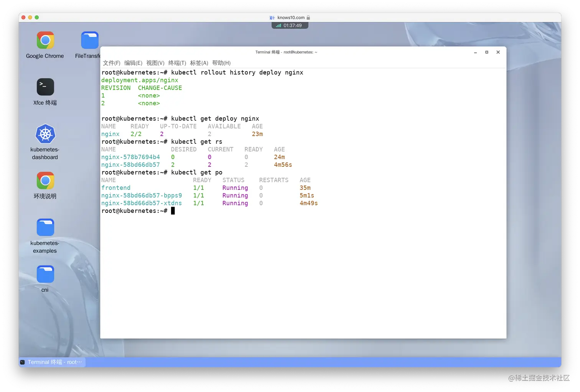The height and width of the screenshot is (392, 580).
Task: Click the 4m56s replica set age
Action: (x=283, y=165)
